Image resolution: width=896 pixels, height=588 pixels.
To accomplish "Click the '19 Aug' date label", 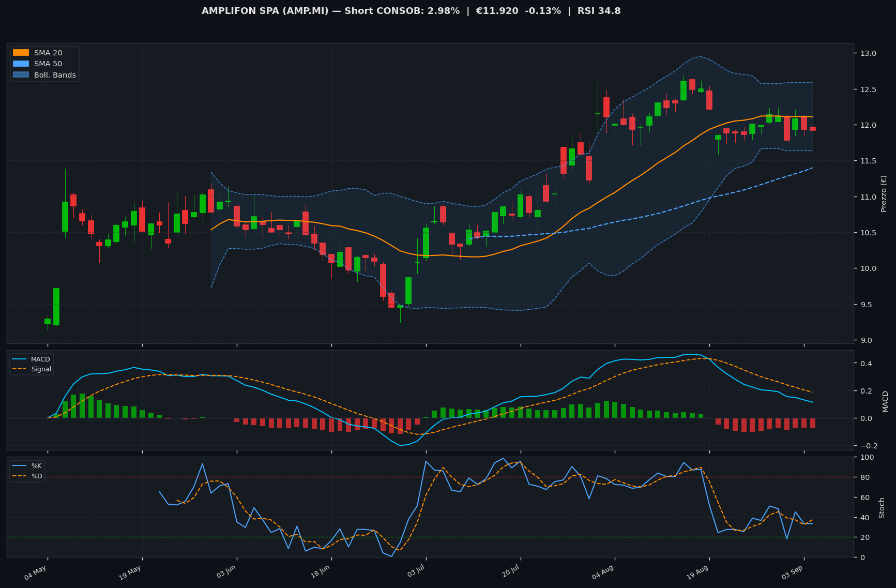I will pos(698,572).
